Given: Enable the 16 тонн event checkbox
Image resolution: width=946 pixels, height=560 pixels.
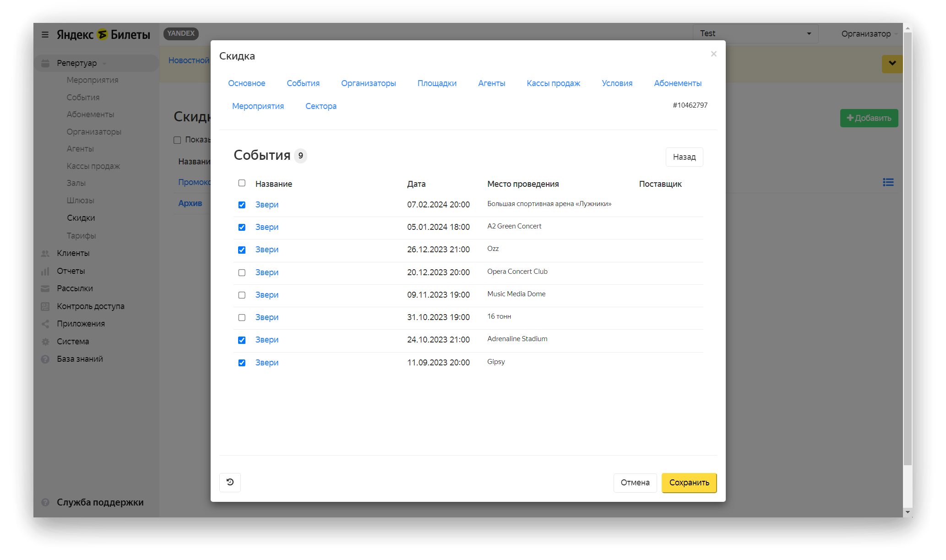Looking at the screenshot, I should click(x=242, y=317).
